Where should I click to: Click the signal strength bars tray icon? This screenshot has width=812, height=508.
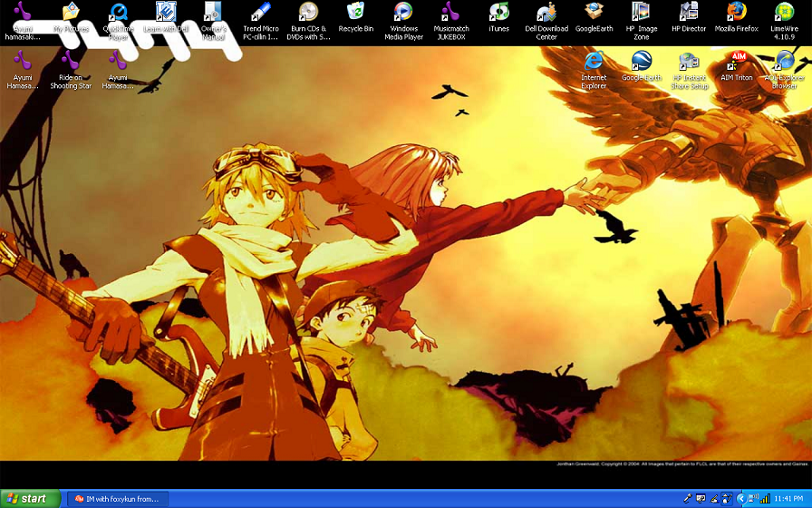[x=765, y=499]
